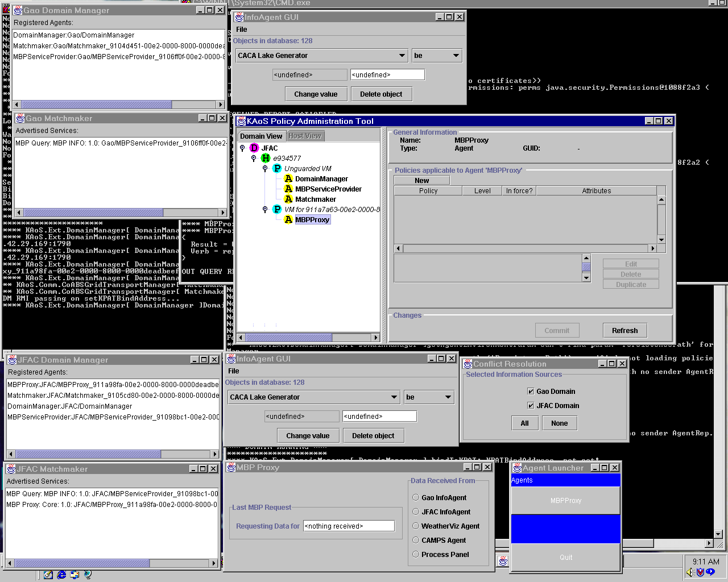Click Delete object in lower InfoAgent GUI
The image size is (728, 582).
373,436
